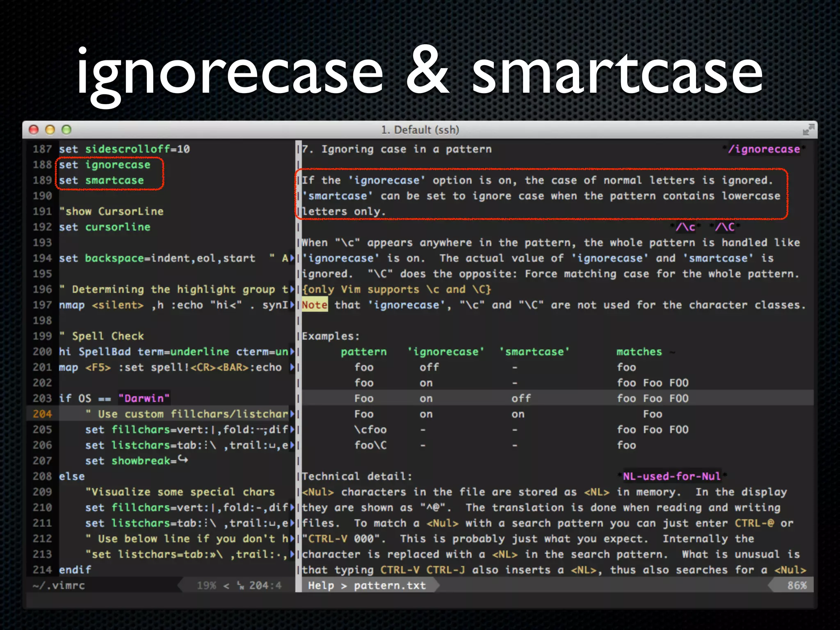
Task: Click the red close window button
Action: 34,130
